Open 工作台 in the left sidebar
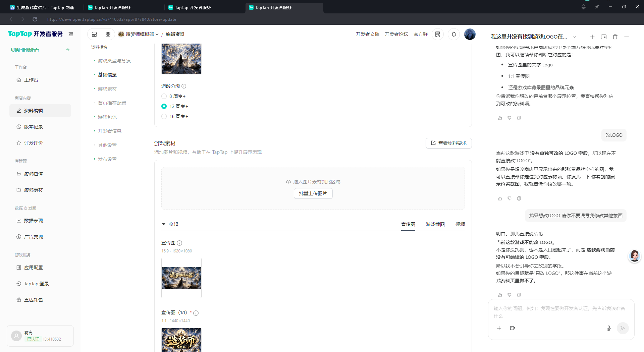Screen dimensions: 644x352 pyautogui.click(x=40, y=80)
